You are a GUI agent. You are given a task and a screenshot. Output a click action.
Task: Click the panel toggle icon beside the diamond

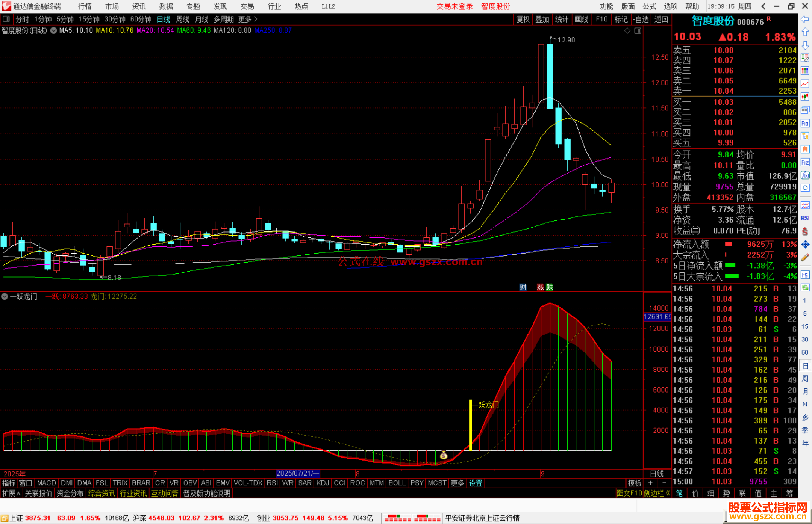tap(638, 31)
